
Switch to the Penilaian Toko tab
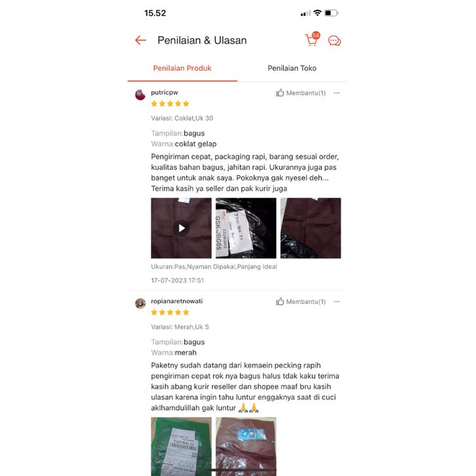point(292,68)
